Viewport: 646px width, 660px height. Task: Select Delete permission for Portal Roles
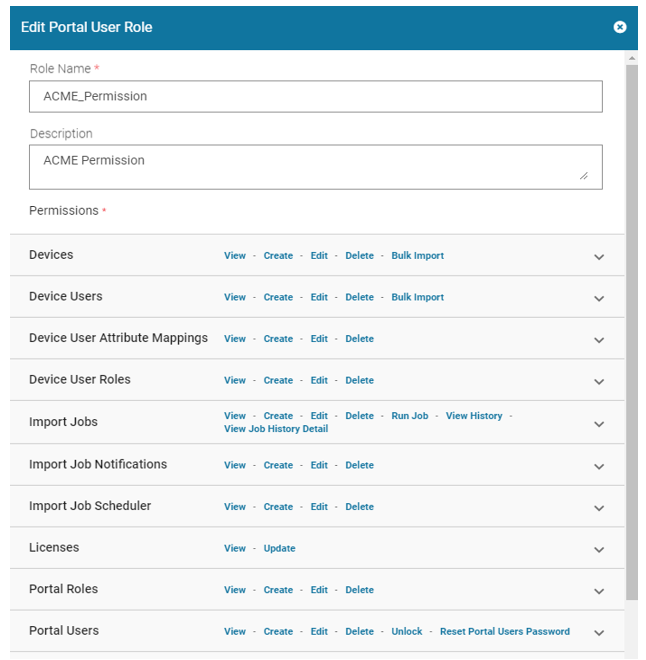pyautogui.click(x=359, y=590)
